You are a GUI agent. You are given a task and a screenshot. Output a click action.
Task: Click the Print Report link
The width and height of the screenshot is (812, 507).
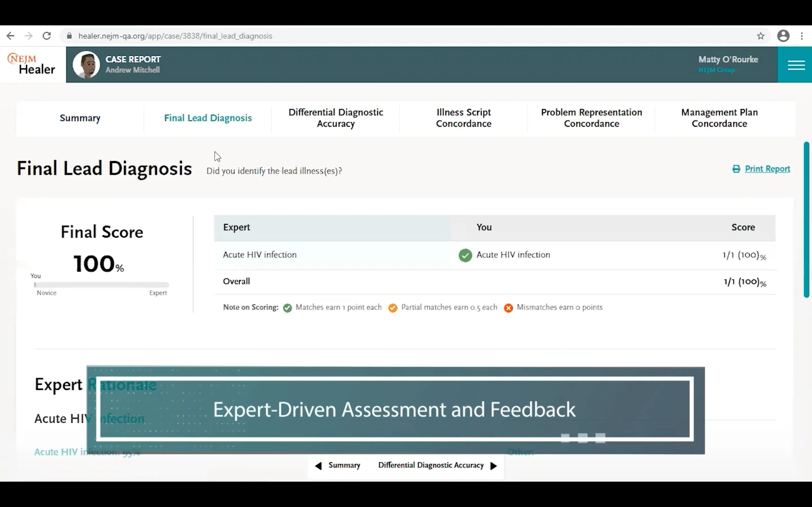(767, 169)
